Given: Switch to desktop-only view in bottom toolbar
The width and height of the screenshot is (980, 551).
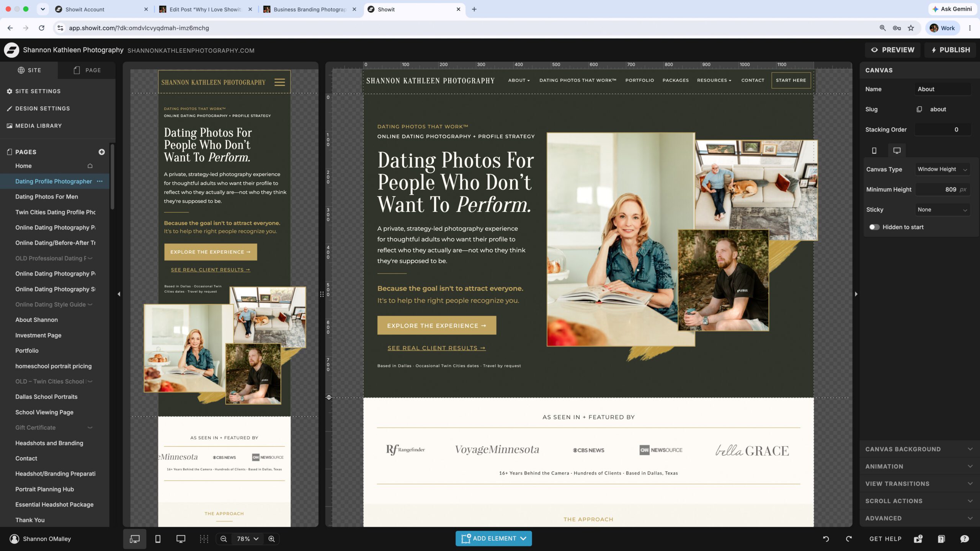Looking at the screenshot, I should [181, 539].
